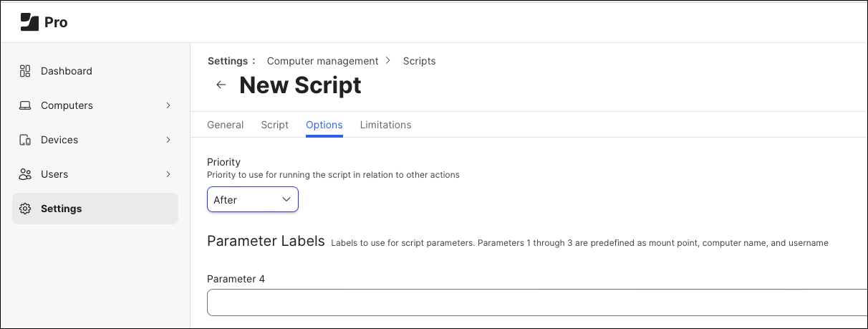This screenshot has width=868, height=329.
Task: Expand the Devices sidebar chevron
Action: coord(168,140)
